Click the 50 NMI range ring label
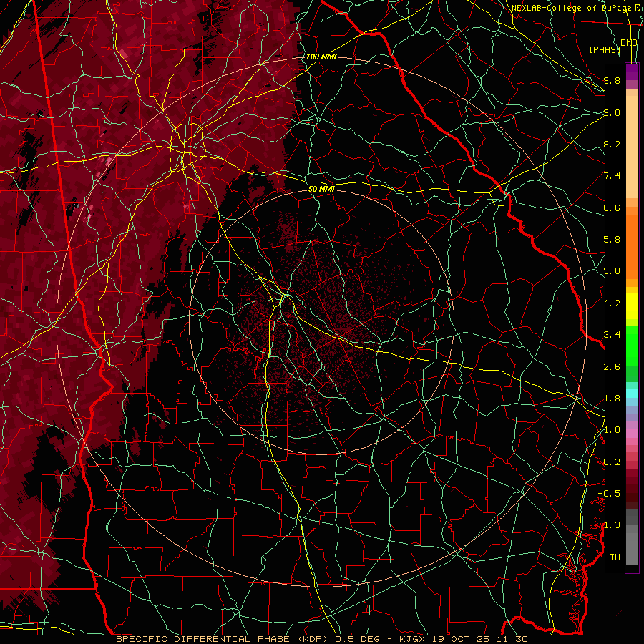644x644 pixels. coord(321,189)
